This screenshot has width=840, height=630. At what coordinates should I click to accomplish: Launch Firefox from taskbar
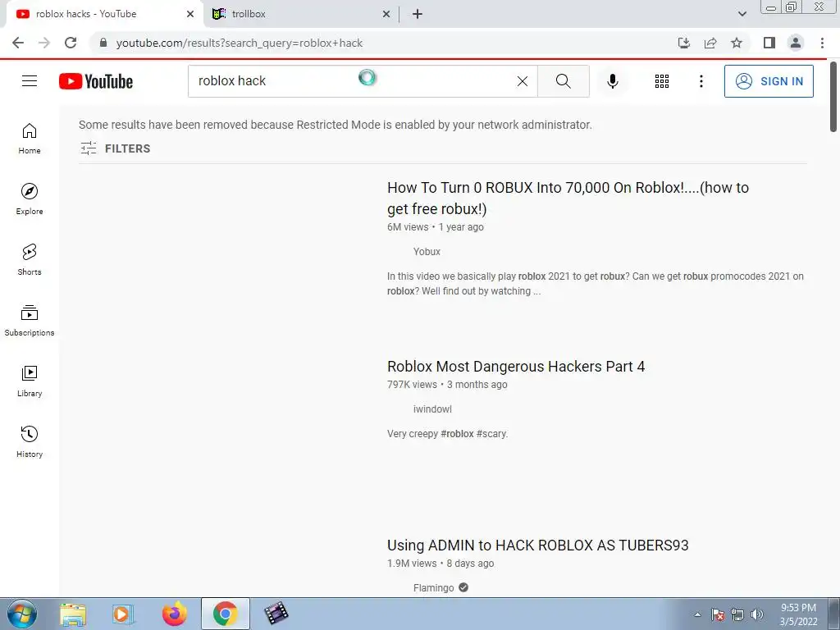click(175, 614)
